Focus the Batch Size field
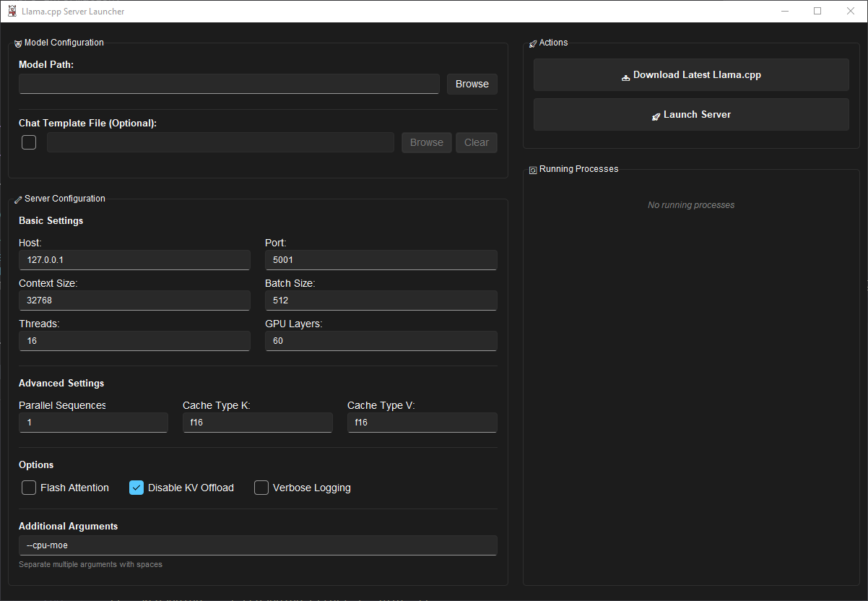The height and width of the screenshot is (601, 868). 381,300
